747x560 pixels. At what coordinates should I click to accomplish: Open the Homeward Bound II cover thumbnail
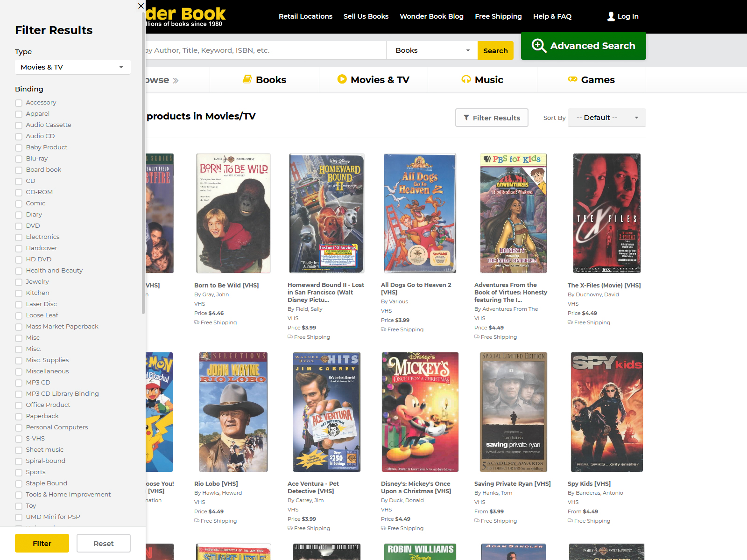pyautogui.click(x=327, y=213)
